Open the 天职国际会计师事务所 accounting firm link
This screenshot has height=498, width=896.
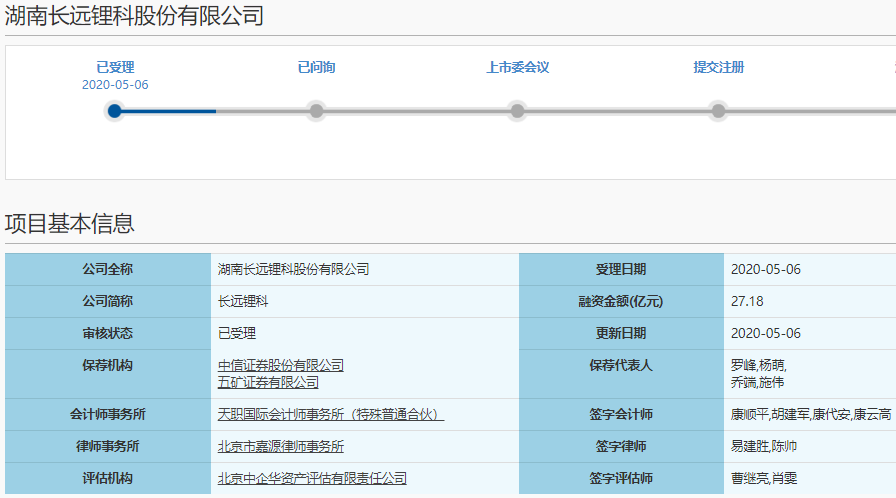[330, 414]
